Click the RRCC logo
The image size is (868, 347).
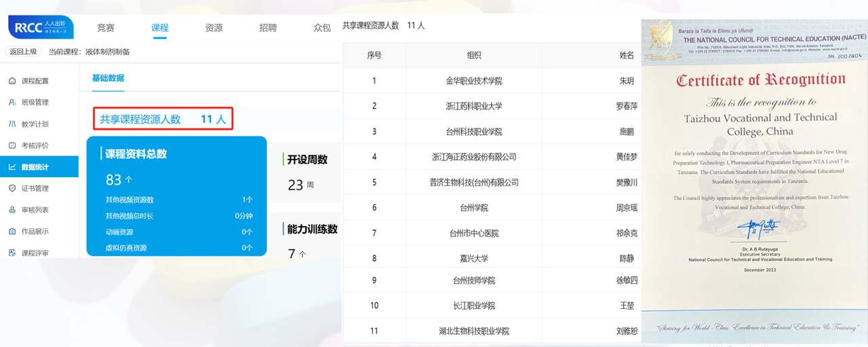[x=41, y=28]
